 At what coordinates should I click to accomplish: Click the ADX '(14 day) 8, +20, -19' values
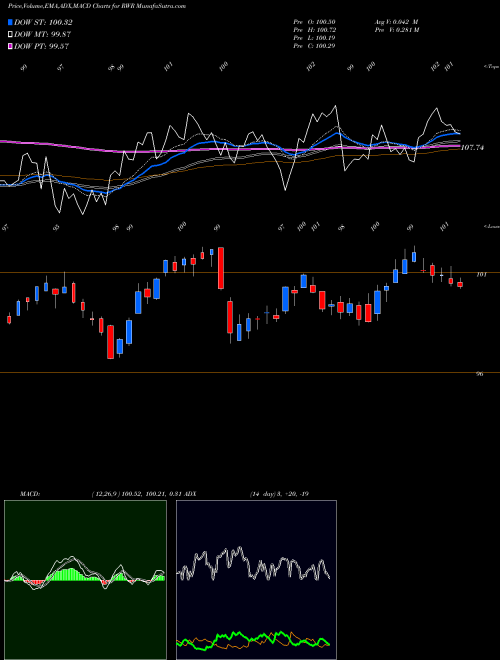(x=279, y=494)
